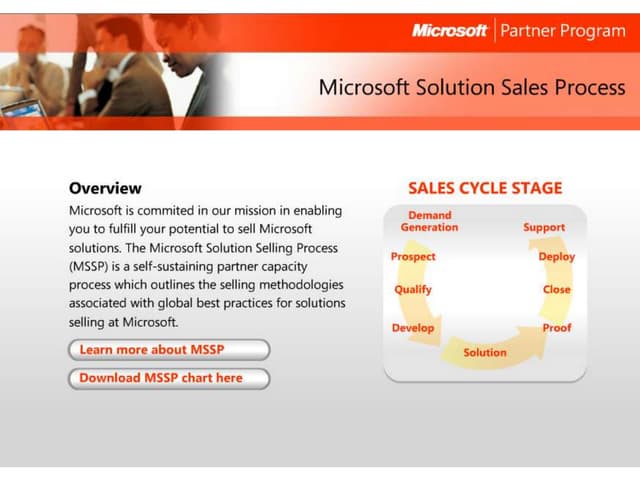
Task: Click the Overview heading
Action: (105, 188)
